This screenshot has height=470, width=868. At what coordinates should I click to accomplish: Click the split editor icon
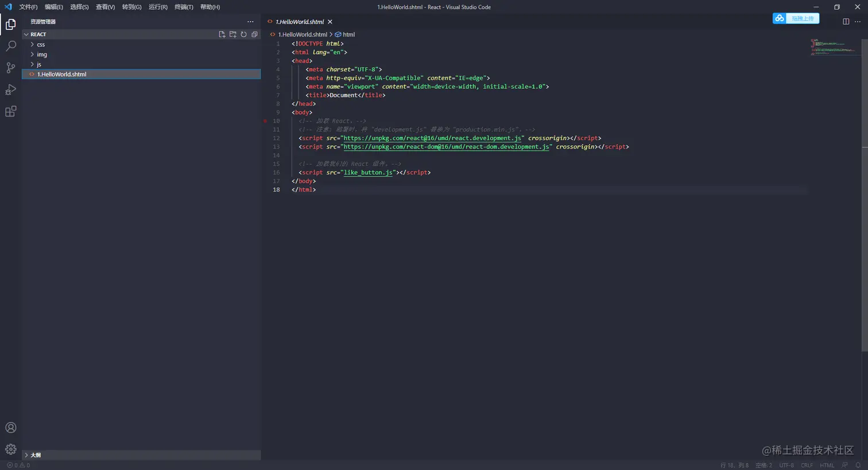(846, 22)
